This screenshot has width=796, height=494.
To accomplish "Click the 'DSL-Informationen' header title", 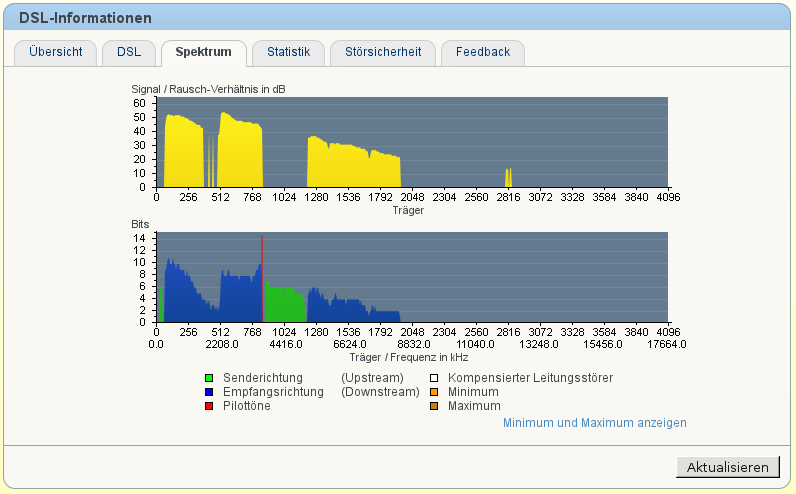I will click(85, 18).
